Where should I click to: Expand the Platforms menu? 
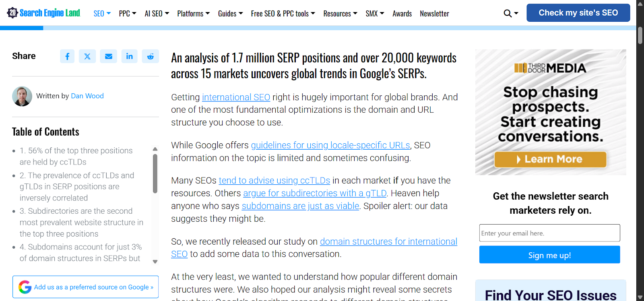(194, 14)
